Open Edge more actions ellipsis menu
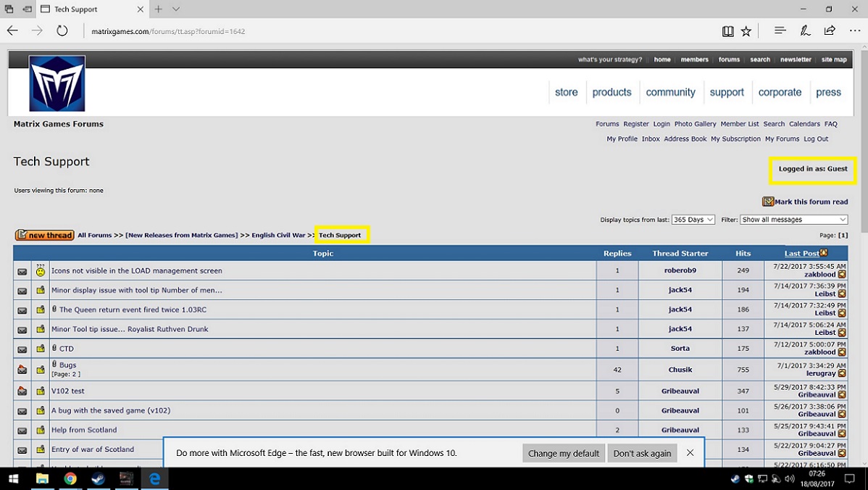The height and width of the screenshot is (490, 868). 855,31
